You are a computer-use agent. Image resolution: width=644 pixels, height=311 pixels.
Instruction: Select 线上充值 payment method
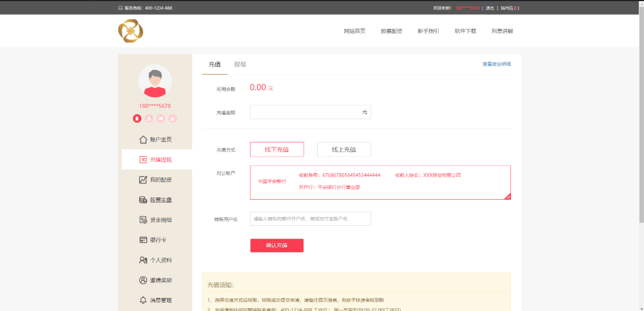pos(344,149)
